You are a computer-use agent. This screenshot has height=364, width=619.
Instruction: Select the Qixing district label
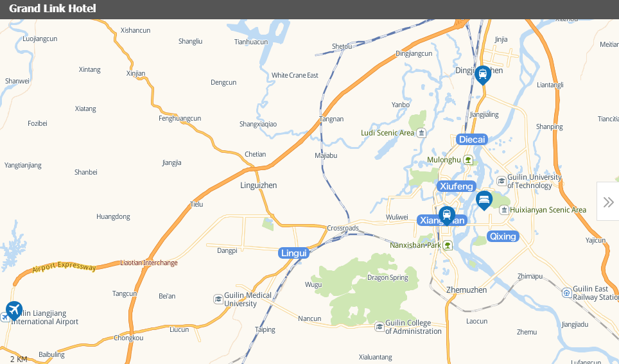[x=503, y=236]
